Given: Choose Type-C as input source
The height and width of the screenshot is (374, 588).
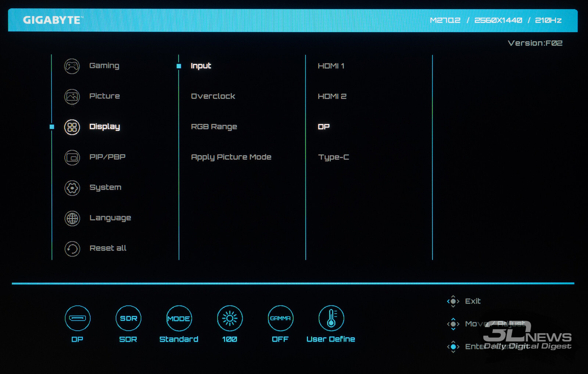Looking at the screenshot, I should pyautogui.click(x=333, y=157).
